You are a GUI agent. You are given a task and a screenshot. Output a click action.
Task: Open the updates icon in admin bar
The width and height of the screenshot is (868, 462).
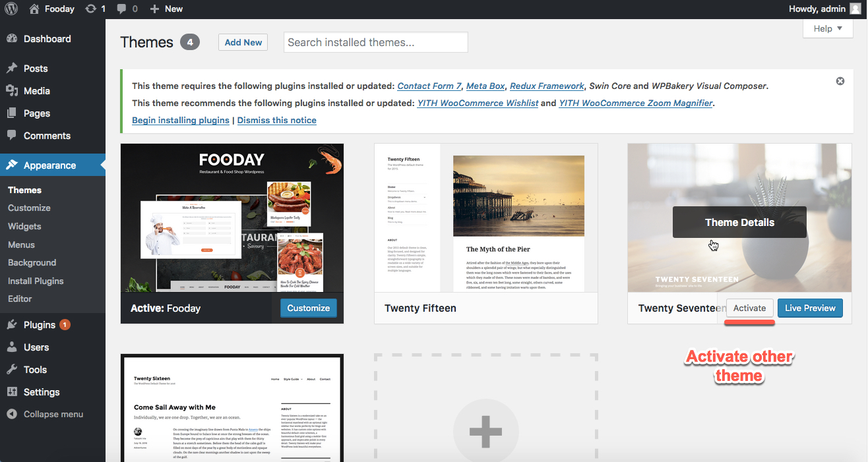(90, 9)
